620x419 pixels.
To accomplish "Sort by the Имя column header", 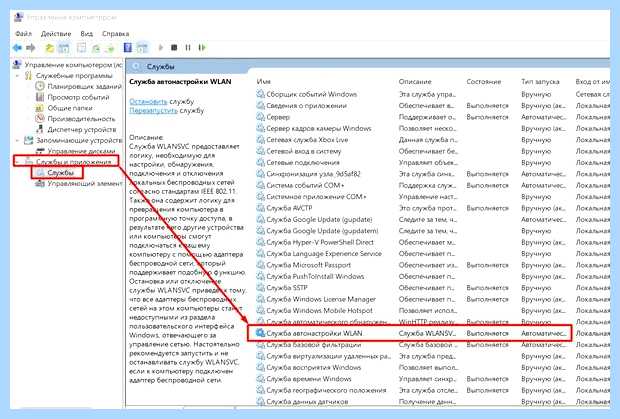I will [x=263, y=81].
